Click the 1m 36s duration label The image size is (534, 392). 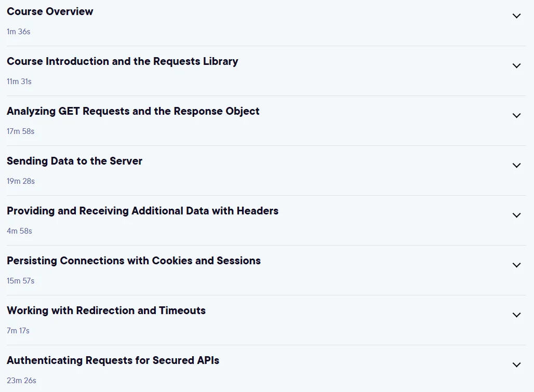(x=18, y=32)
